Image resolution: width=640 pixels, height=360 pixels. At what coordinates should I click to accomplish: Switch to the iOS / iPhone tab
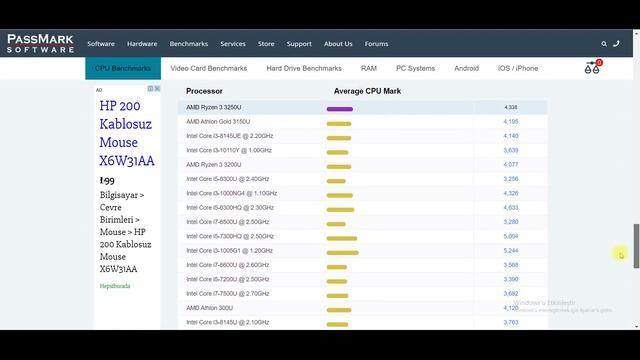518,68
